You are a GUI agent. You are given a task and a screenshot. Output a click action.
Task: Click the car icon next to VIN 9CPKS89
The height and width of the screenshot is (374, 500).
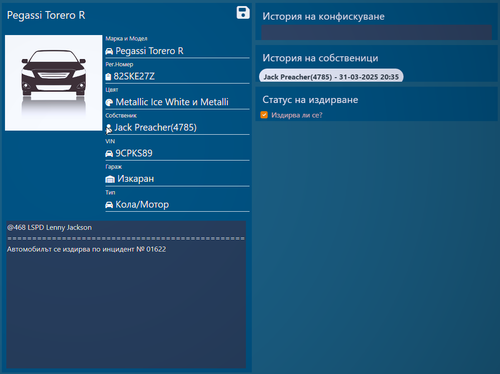coord(109,154)
